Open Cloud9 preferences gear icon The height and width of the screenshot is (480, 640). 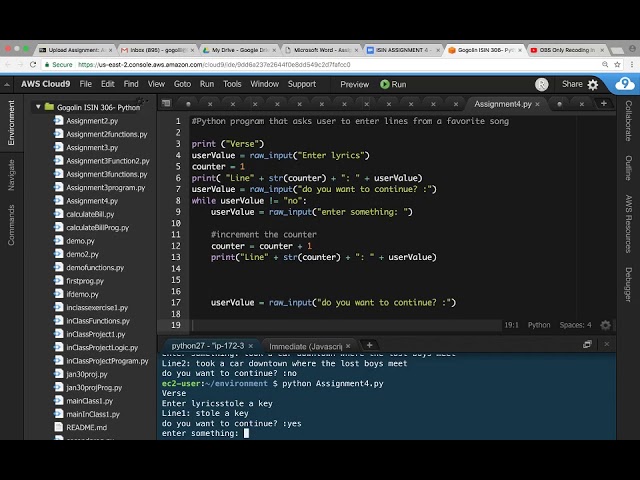point(593,84)
